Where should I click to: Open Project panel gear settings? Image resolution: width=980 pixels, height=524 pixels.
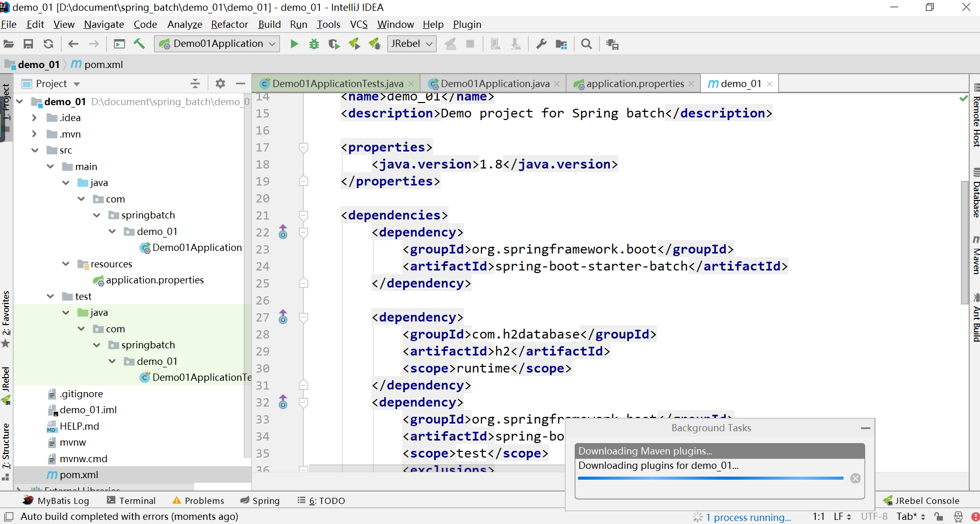tap(220, 83)
